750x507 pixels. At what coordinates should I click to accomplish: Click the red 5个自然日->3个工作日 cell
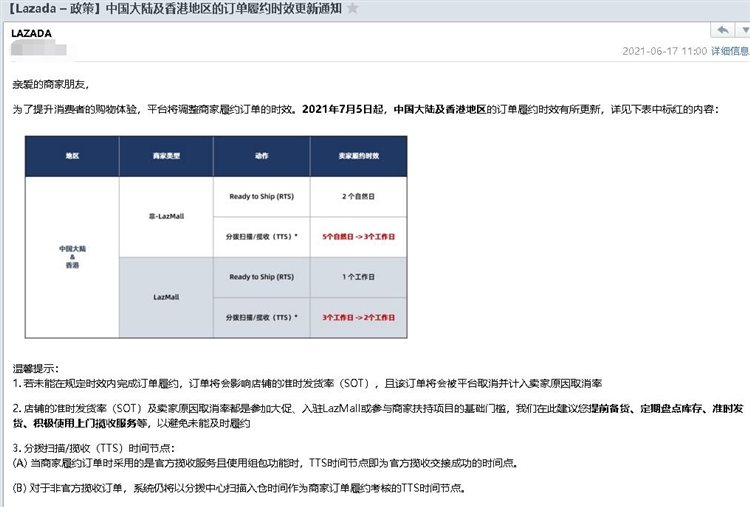(x=359, y=236)
